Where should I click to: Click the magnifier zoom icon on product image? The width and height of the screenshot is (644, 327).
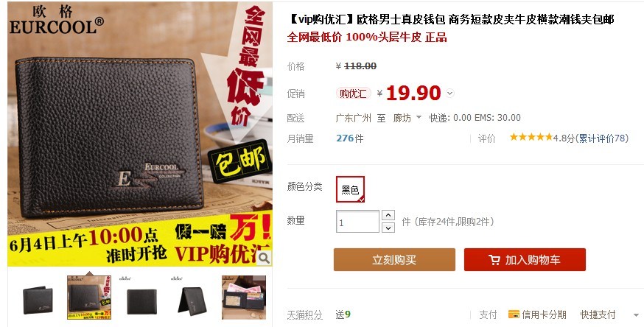click(264, 258)
